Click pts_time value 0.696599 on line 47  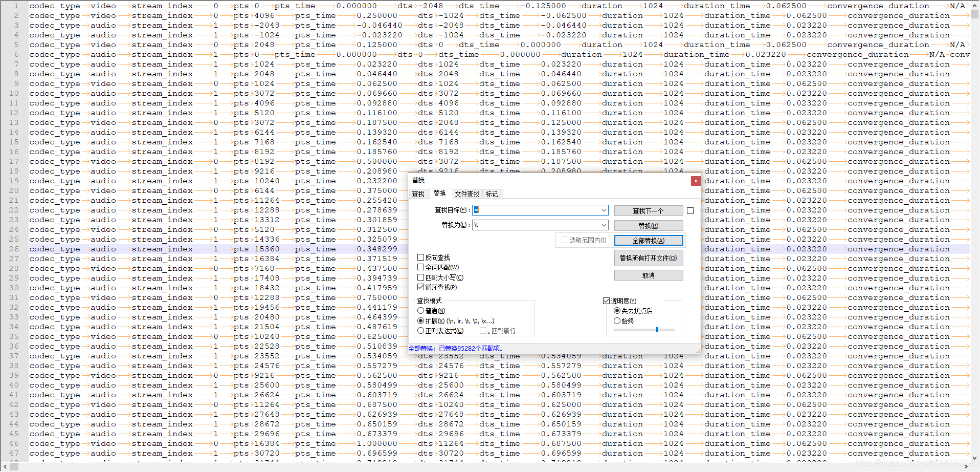tap(377, 454)
